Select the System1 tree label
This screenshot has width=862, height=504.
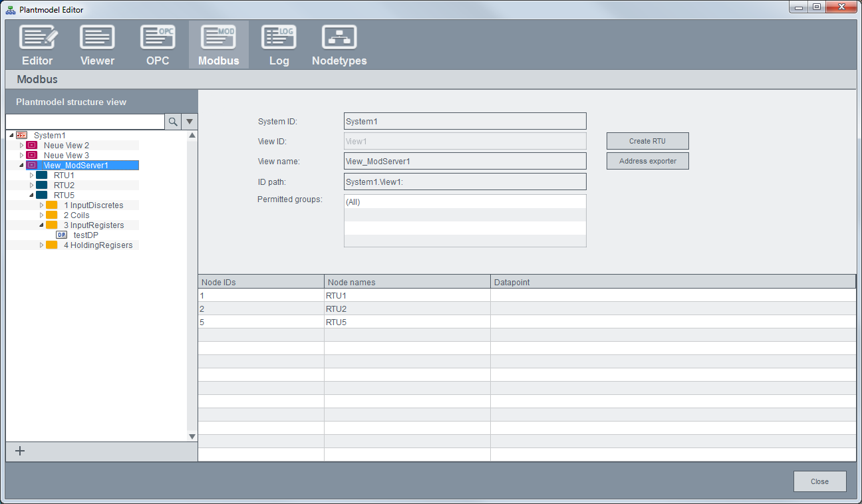click(x=50, y=135)
